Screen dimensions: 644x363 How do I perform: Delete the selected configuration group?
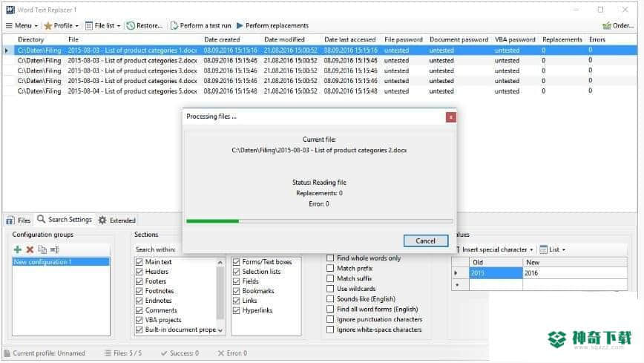click(30, 249)
